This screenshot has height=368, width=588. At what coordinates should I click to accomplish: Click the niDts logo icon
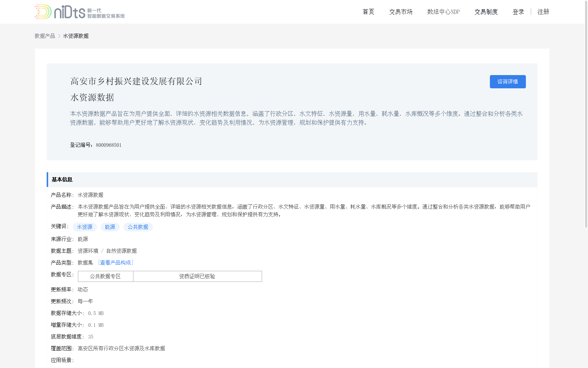point(80,12)
